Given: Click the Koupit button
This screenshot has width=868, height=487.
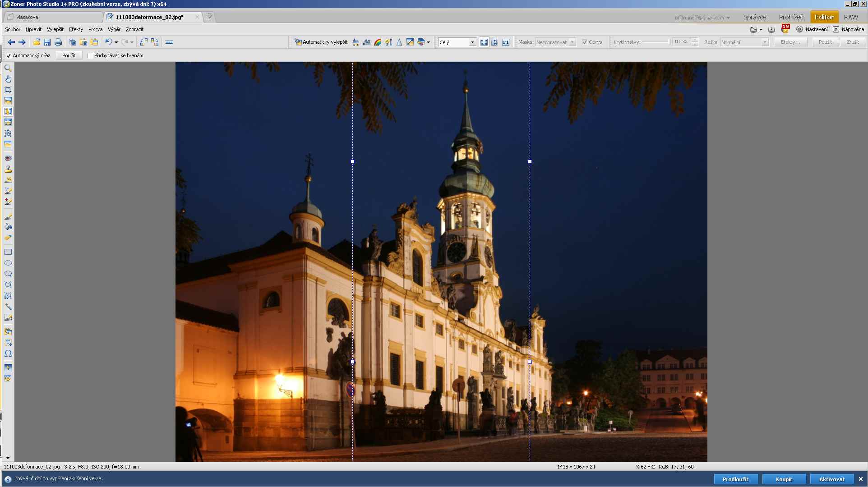Looking at the screenshot, I should click(x=784, y=479).
